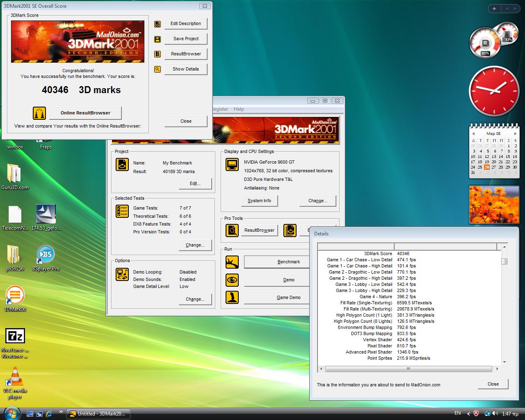Expand hidden Quick Launch items chevron
This screenshot has width=525, height=420.
[61, 412]
